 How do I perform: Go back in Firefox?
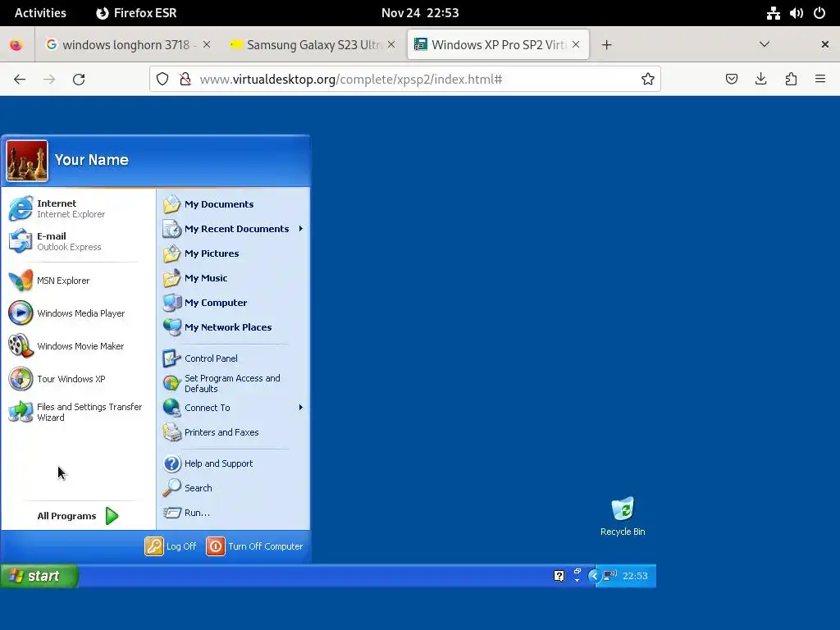[20, 80]
